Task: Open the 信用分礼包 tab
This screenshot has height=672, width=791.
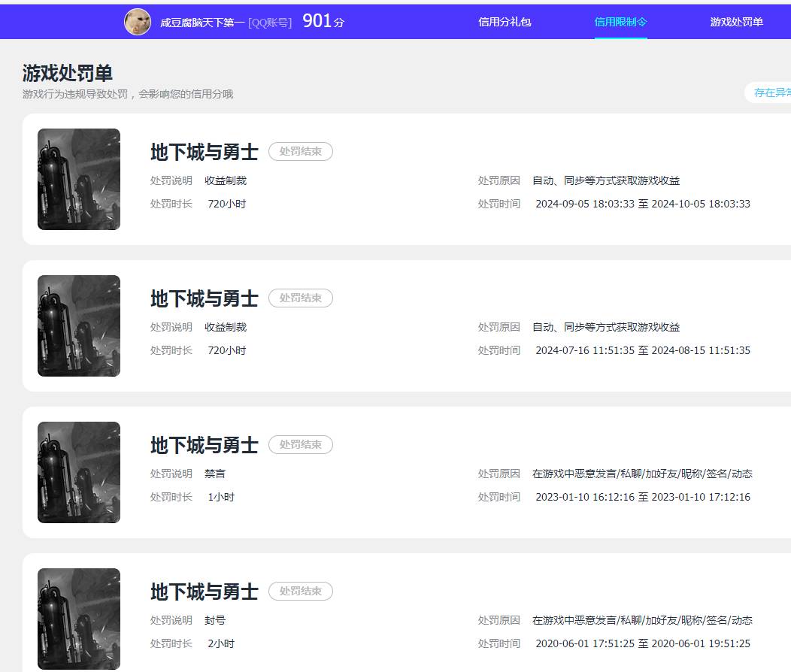Action: tap(505, 22)
